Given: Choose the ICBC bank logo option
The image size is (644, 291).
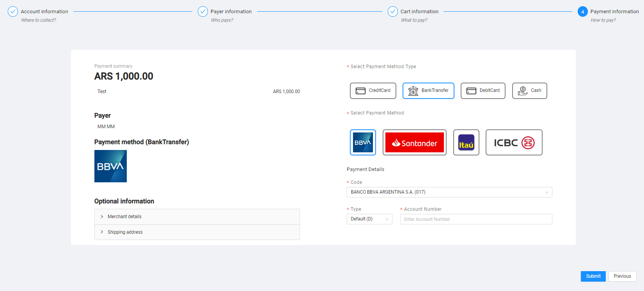Looking at the screenshot, I should click(x=514, y=142).
